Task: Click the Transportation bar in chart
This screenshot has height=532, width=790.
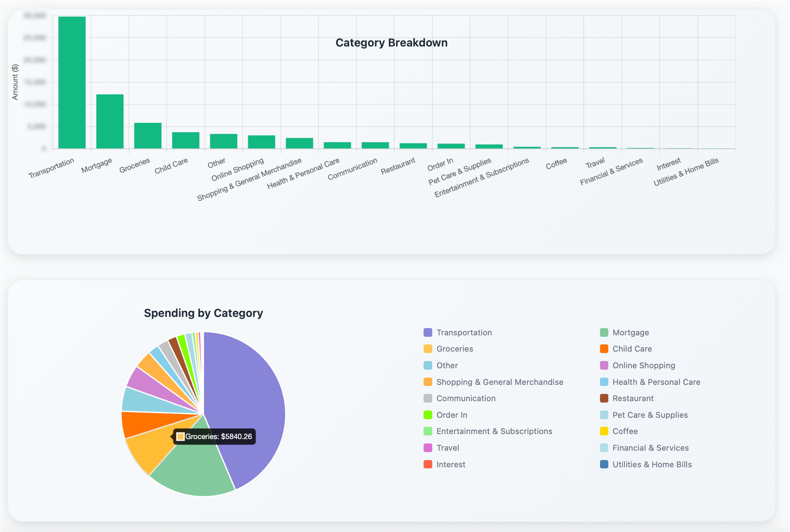Action: 72,82
